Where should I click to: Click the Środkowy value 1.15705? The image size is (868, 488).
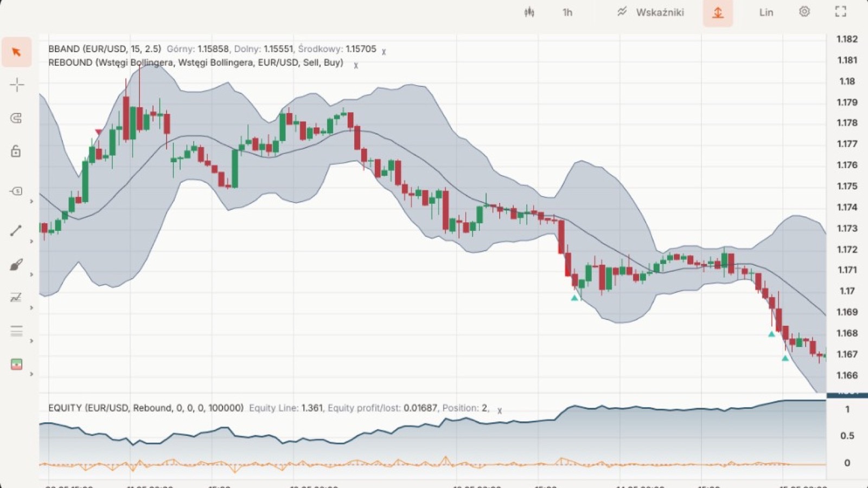click(361, 49)
